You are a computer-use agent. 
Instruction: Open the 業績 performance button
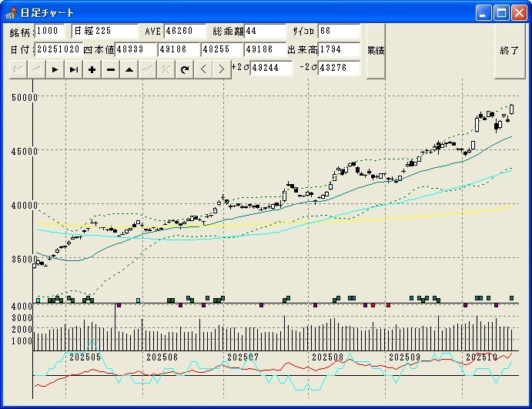[x=376, y=51]
